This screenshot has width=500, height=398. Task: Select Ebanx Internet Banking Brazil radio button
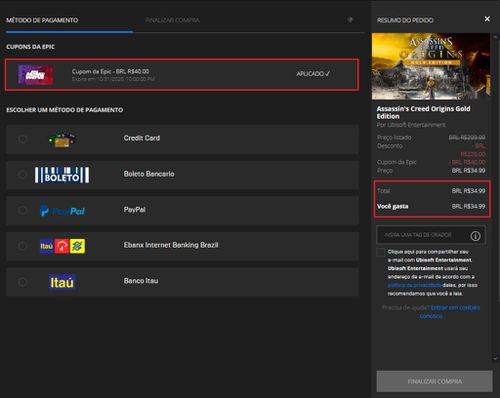(x=23, y=246)
